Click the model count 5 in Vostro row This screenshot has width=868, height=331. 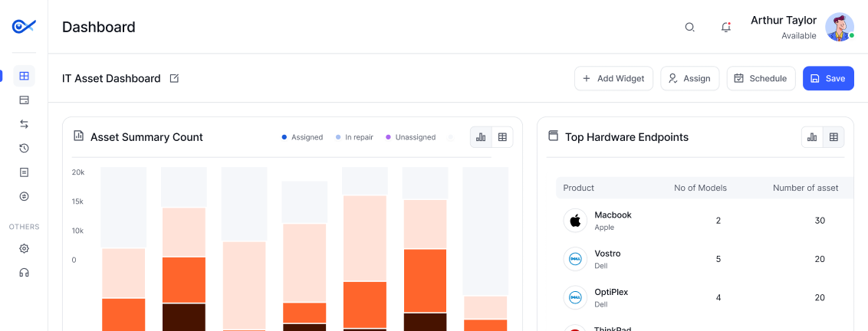718,259
